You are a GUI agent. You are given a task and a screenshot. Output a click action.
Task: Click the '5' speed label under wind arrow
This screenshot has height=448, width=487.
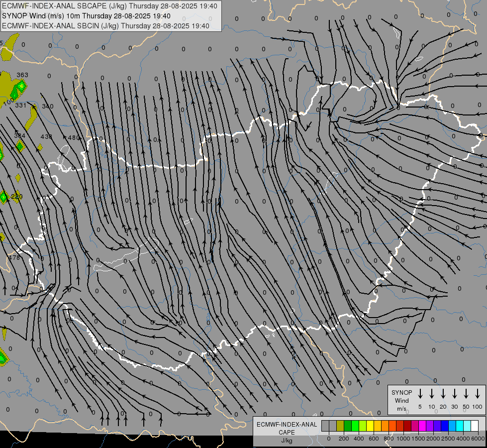click(x=420, y=407)
